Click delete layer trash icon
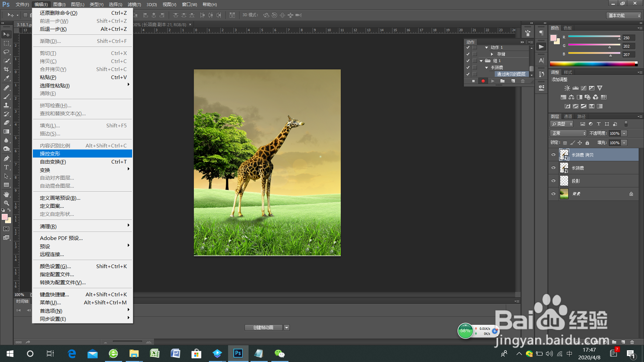Screen dimensions: 644x362 (x=632, y=342)
